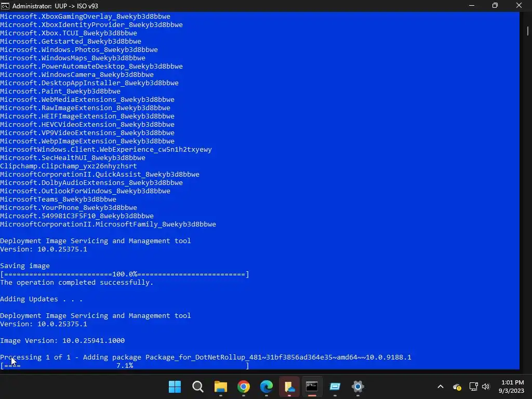Click "The operation completed successfully." text
This screenshot has width=532, height=399.
tap(77, 282)
